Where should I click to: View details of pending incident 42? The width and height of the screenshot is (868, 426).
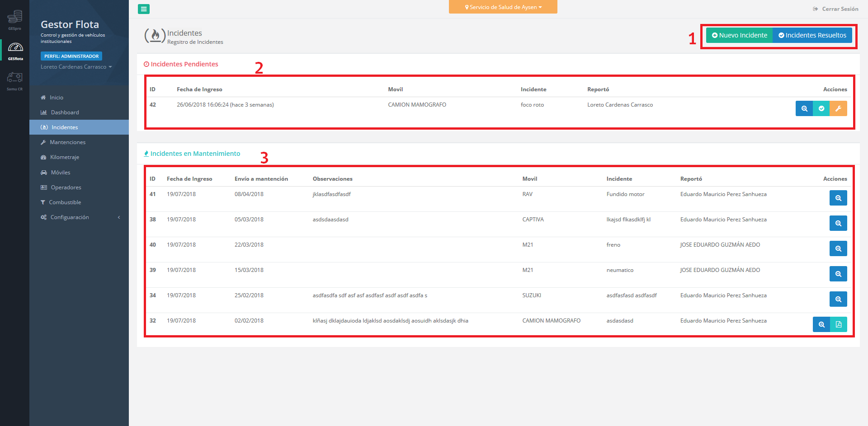(804, 108)
